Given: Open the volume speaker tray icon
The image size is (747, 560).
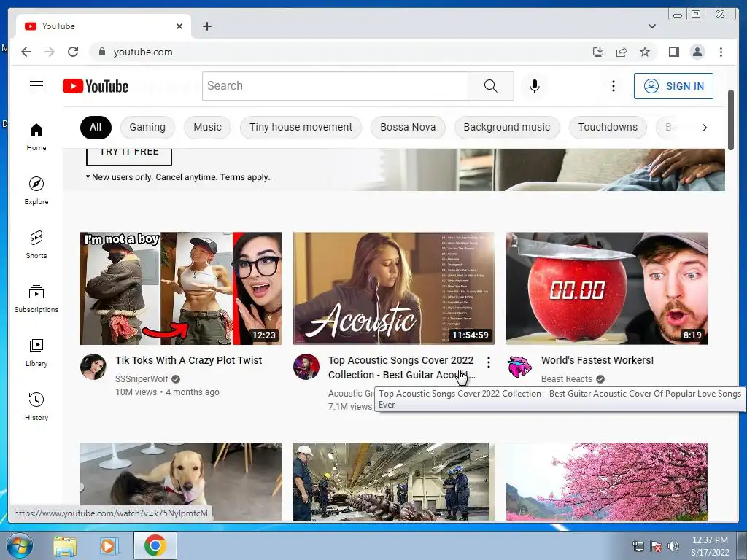Looking at the screenshot, I should pyautogui.click(x=673, y=546).
